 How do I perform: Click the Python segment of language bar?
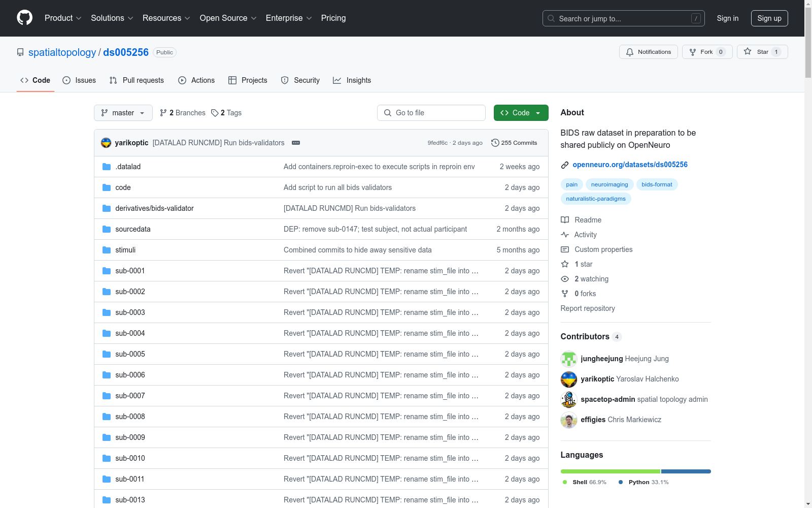point(686,471)
